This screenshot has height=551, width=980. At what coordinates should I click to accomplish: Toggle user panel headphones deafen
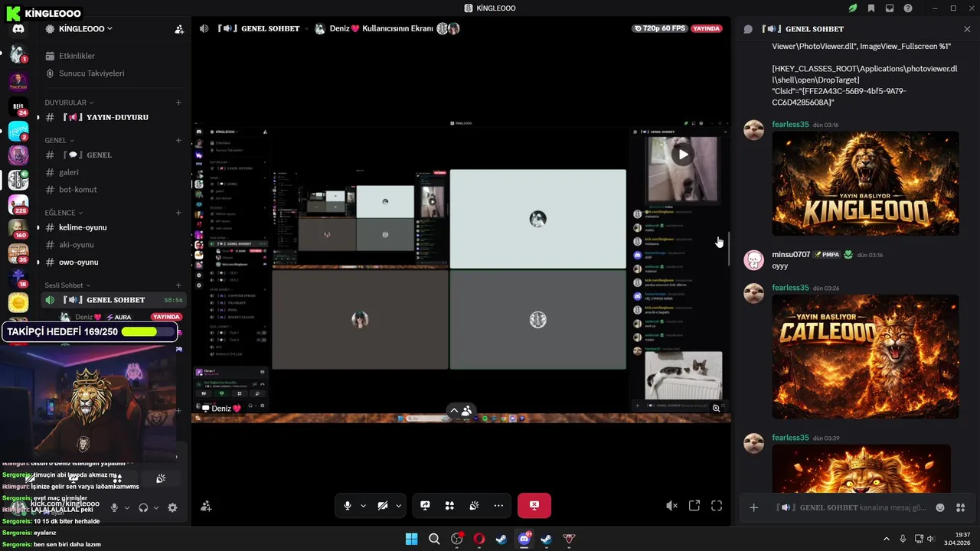143,507
